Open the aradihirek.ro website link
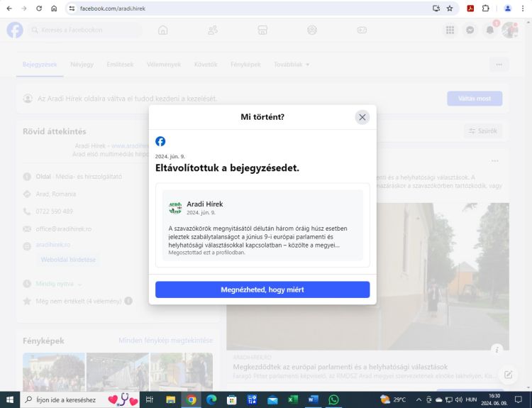This screenshot has height=408, width=532. click(x=53, y=245)
